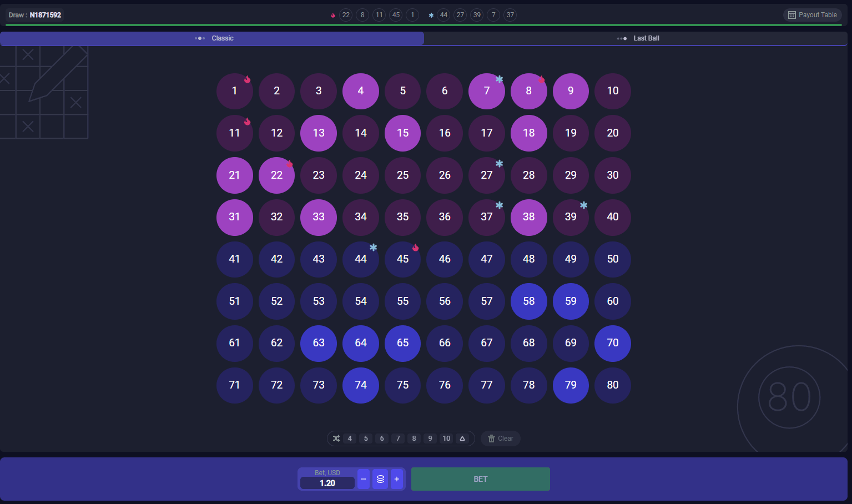Choose quick pick of 6 numbers
This screenshot has height=504, width=852.
[382, 439]
